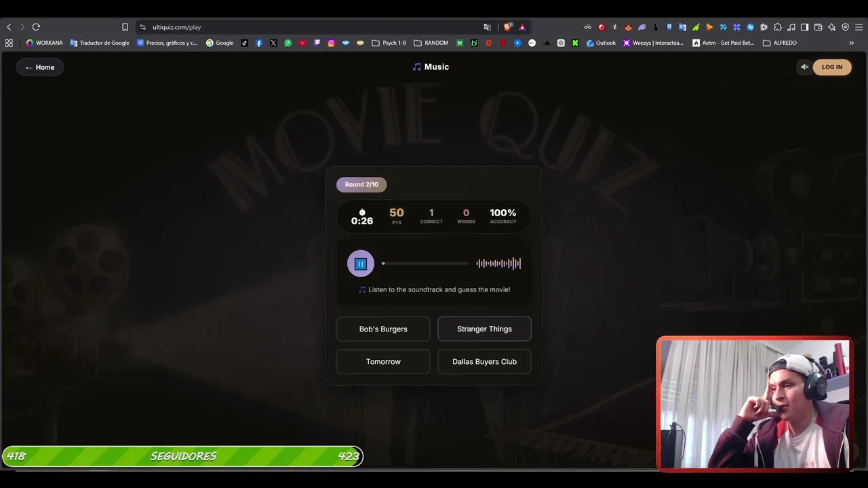Click the 50 PTS score

coord(397,216)
